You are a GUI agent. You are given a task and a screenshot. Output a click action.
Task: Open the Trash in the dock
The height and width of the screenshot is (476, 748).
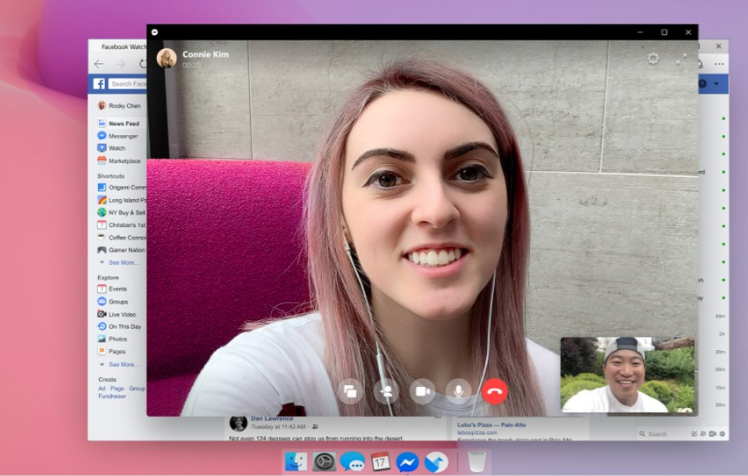477,461
